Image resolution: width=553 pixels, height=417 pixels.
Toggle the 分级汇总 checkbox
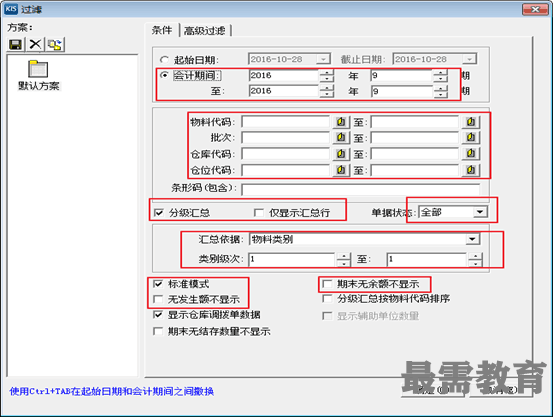[159, 213]
